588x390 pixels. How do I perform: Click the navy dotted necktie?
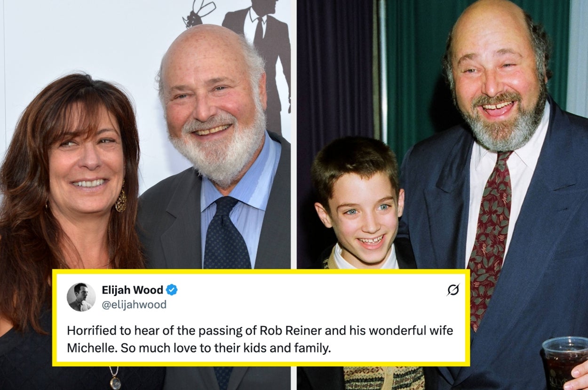point(227,234)
